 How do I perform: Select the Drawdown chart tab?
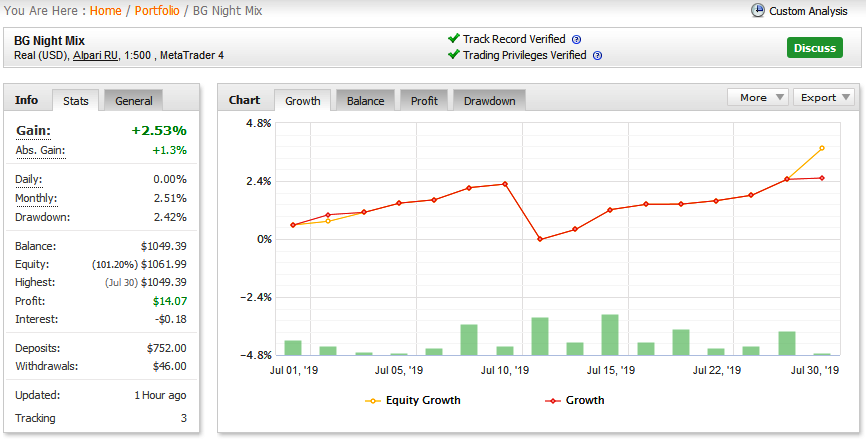[489, 101]
